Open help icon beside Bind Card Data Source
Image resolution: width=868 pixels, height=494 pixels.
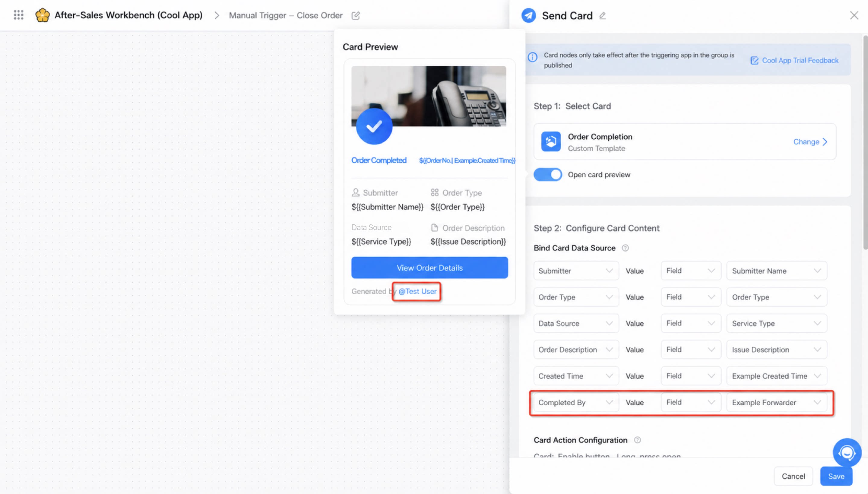click(625, 248)
